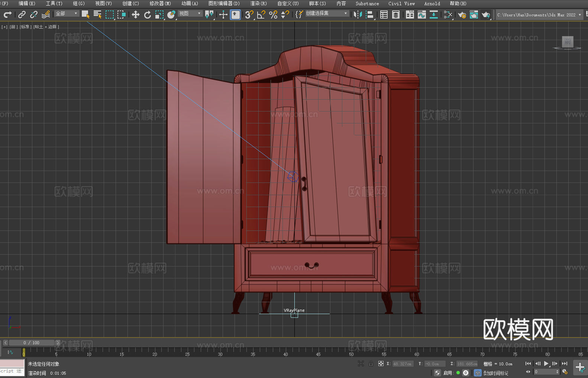
Task: Toggle the Selection Lock padlock
Action: click(x=371, y=364)
